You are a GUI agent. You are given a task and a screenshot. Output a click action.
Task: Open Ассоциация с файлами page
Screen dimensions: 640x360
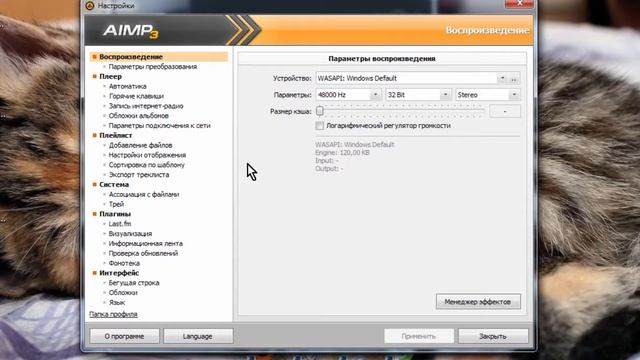pos(144,194)
